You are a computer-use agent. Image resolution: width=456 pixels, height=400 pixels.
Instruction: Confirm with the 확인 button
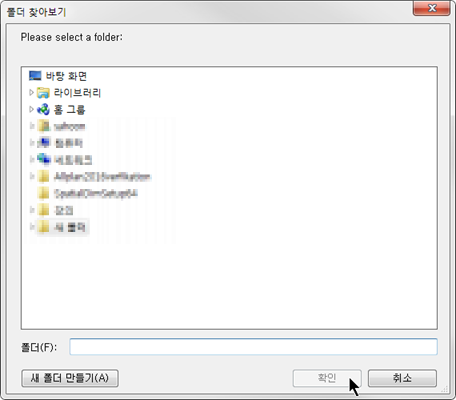[x=327, y=378]
